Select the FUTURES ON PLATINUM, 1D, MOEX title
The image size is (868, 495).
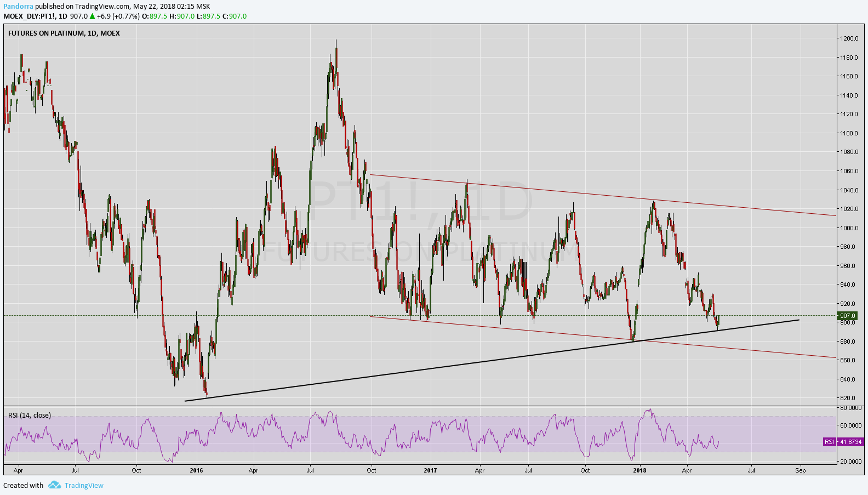point(64,33)
